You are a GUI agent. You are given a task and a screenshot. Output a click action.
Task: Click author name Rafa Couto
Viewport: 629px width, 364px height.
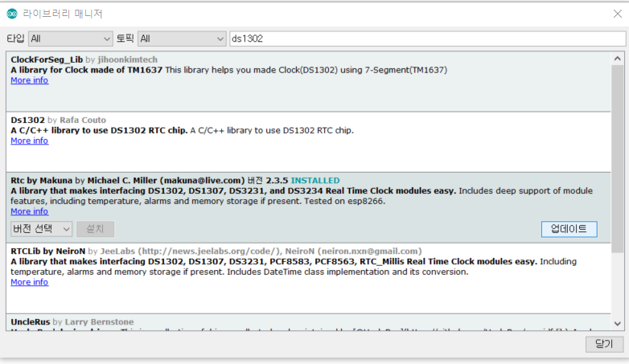[83, 120]
